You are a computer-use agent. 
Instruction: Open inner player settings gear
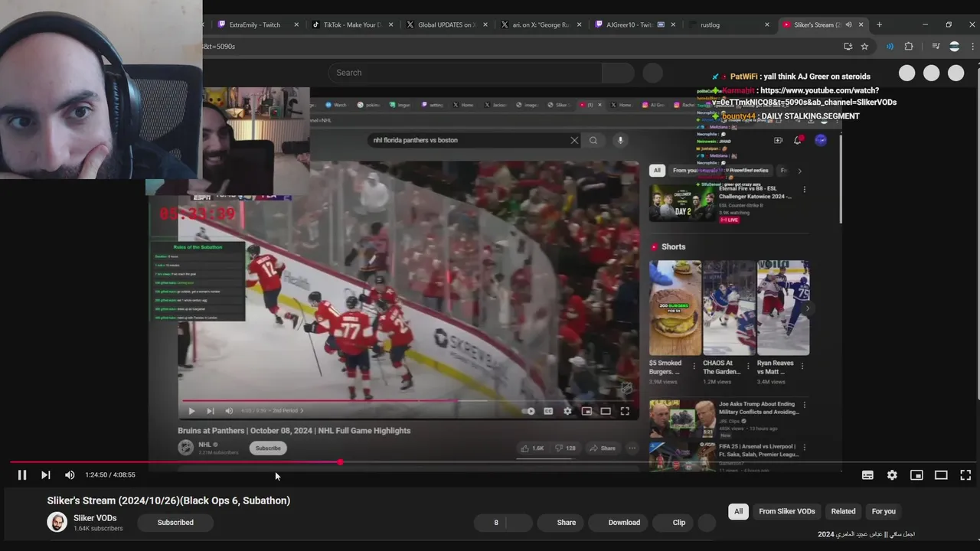567,411
